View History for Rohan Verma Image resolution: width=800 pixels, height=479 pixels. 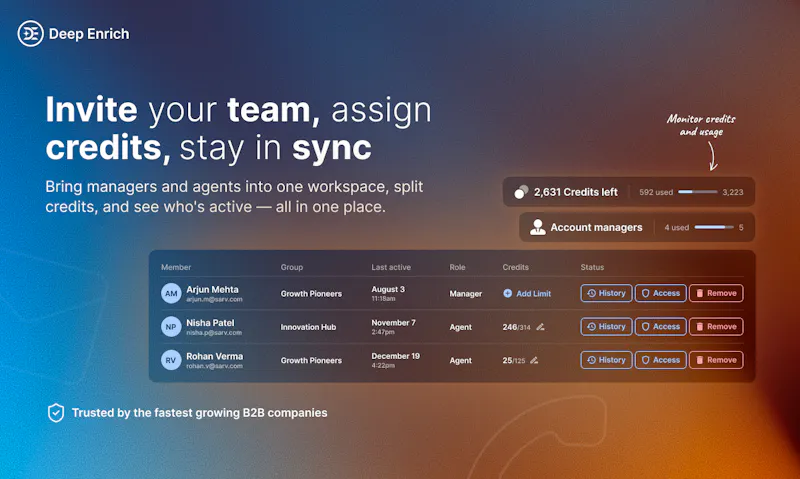point(606,360)
